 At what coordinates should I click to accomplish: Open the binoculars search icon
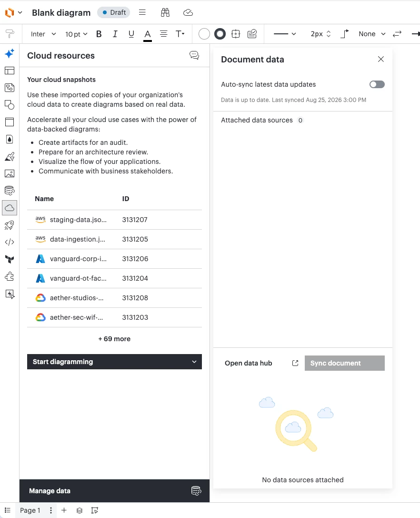tap(165, 12)
